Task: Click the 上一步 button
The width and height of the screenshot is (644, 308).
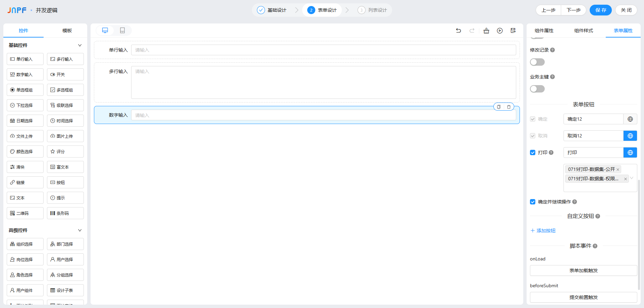Action: pos(548,10)
